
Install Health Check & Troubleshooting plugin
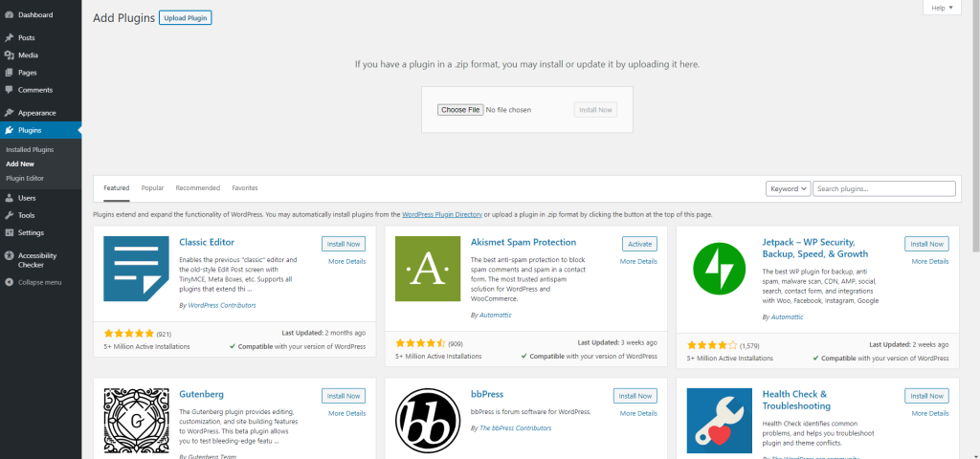[x=926, y=396]
